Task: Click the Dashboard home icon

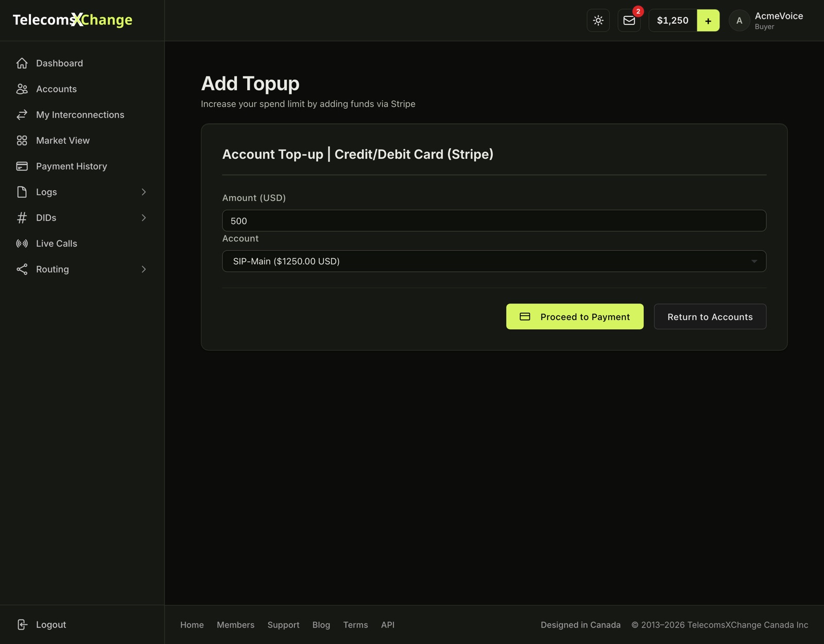Action: (22, 63)
